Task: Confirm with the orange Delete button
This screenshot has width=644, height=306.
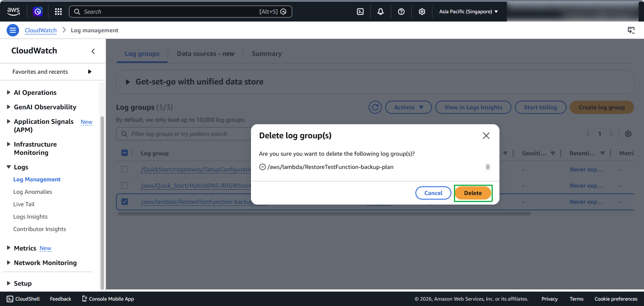Action: pyautogui.click(x=473, y=193)
